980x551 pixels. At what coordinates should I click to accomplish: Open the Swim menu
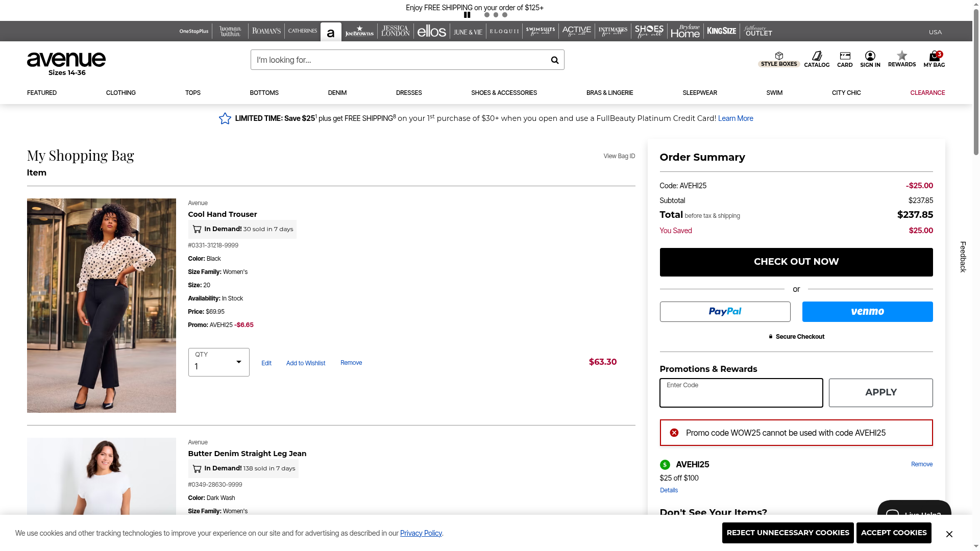click(x=774, y=93)
